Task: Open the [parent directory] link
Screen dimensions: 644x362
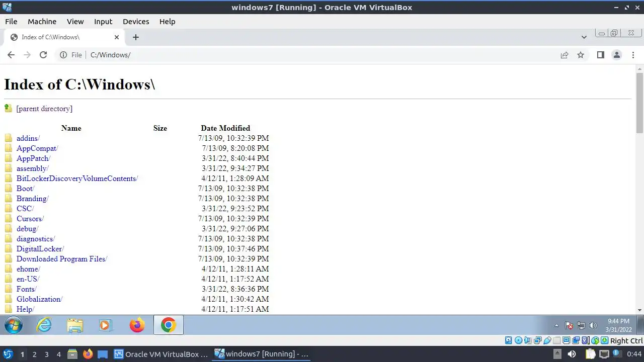Action: coord(44,109)
